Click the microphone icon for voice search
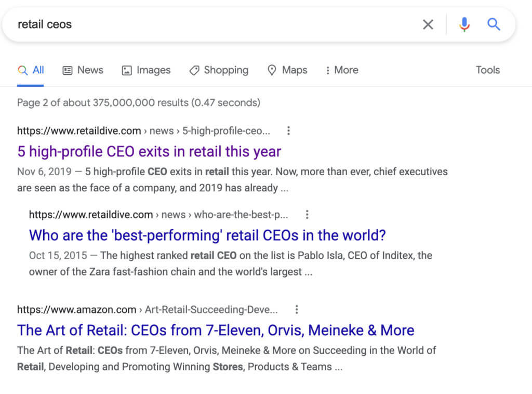Image resolution: width=532 pixels, height=394 pixels. point(464,24)
